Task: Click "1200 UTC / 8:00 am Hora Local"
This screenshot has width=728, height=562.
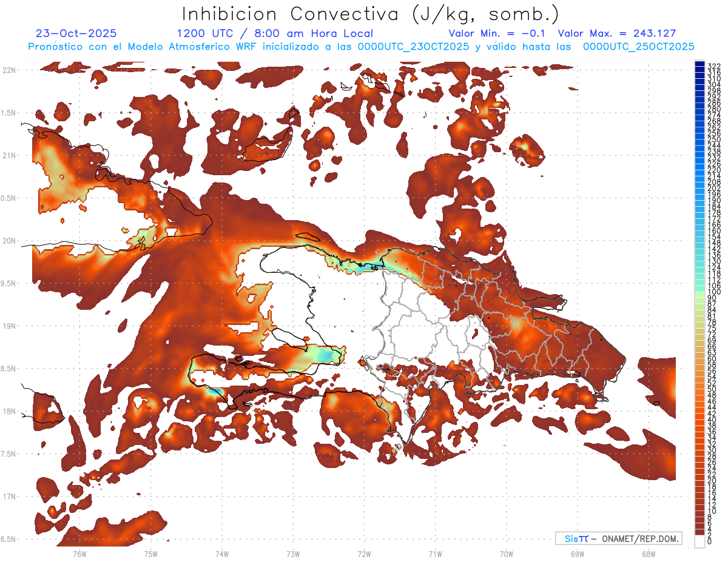Action: point(275,33)
